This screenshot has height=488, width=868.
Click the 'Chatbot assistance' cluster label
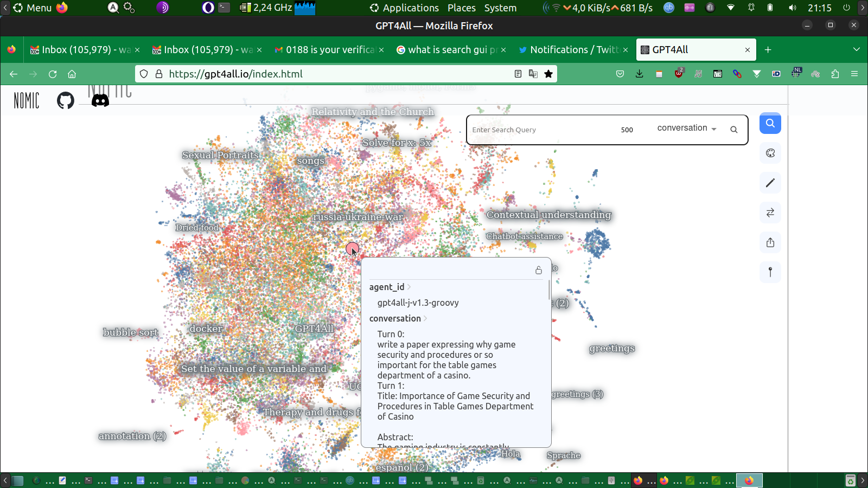coord(524,236)
